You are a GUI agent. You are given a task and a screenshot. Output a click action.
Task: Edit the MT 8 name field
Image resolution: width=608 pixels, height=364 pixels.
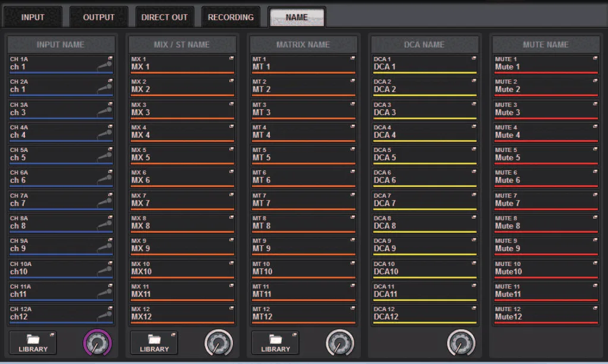[304, 223]
